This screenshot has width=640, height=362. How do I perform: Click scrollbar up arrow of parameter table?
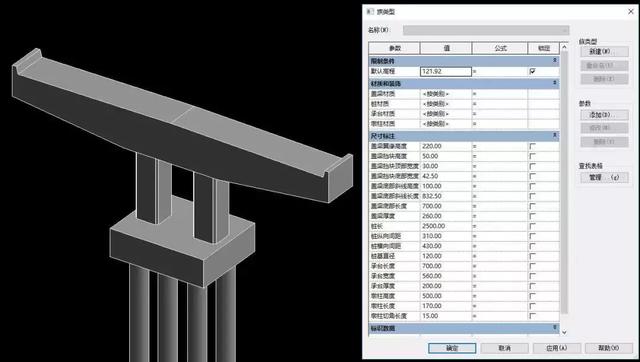click(564, 47)
